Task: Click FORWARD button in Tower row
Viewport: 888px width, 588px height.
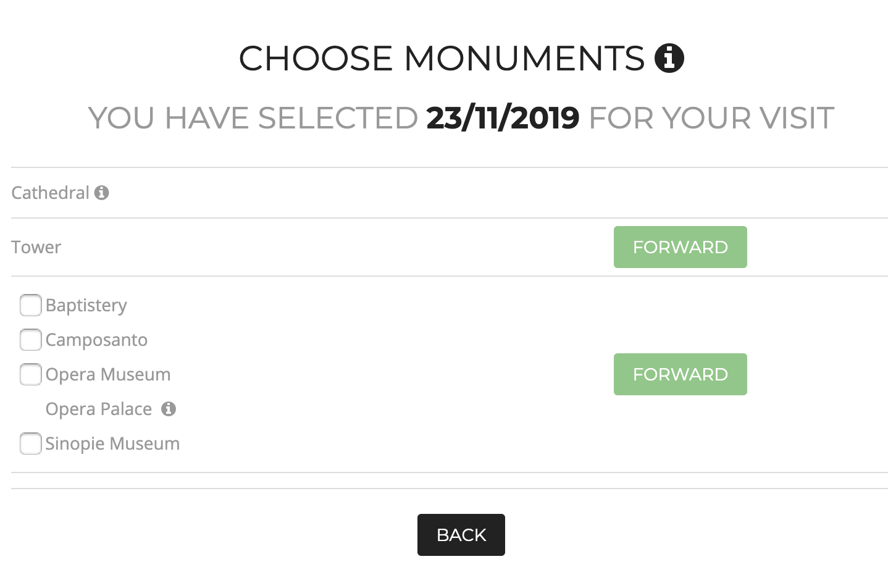Action: coord(680,247)
